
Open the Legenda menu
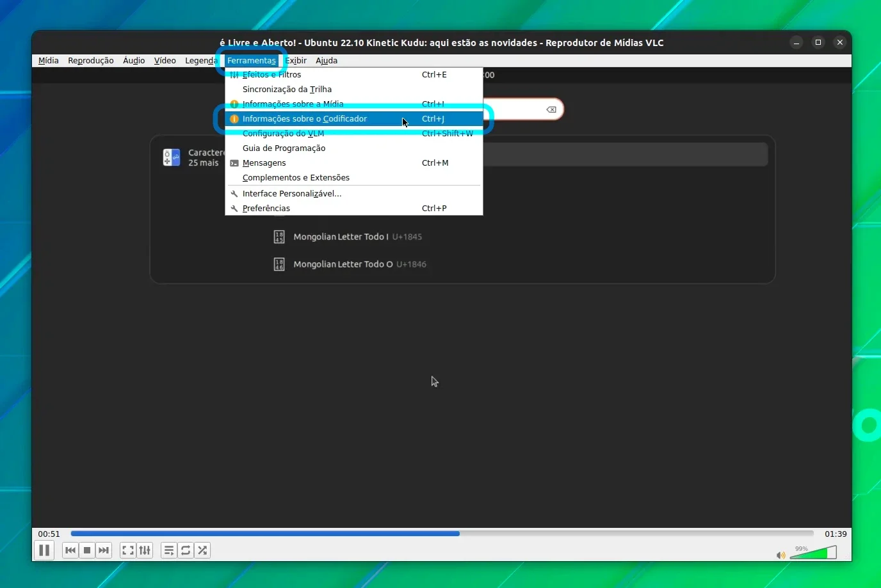(201, 60)
